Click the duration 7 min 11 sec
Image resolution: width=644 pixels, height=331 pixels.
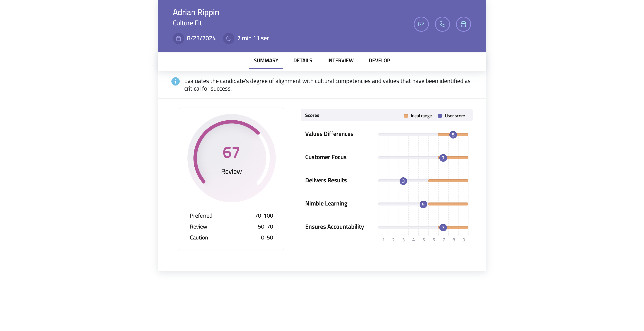click(253, 38)
